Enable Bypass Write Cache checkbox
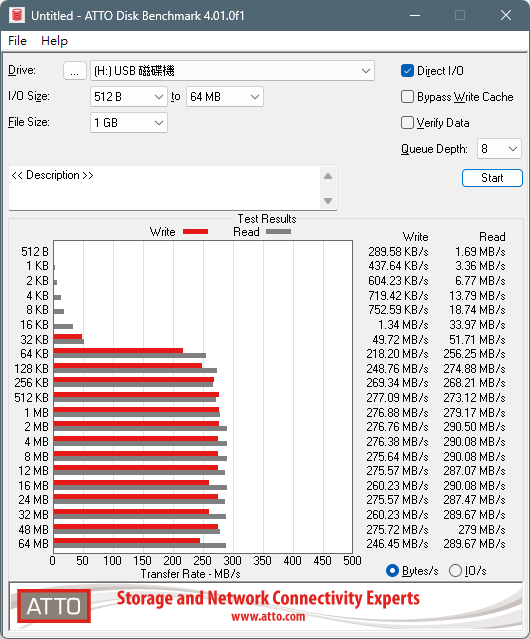Viewport: 530px width, 639px height. tap(407, 97)
